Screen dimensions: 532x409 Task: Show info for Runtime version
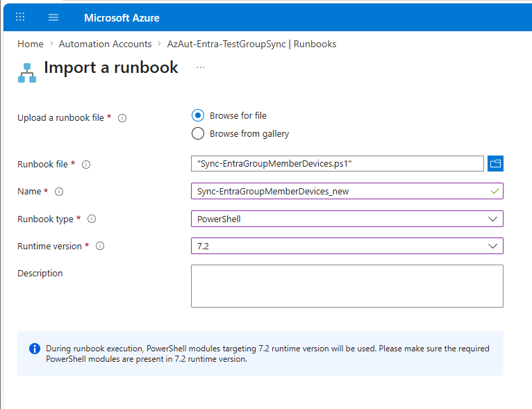click(x=100, y=246)
